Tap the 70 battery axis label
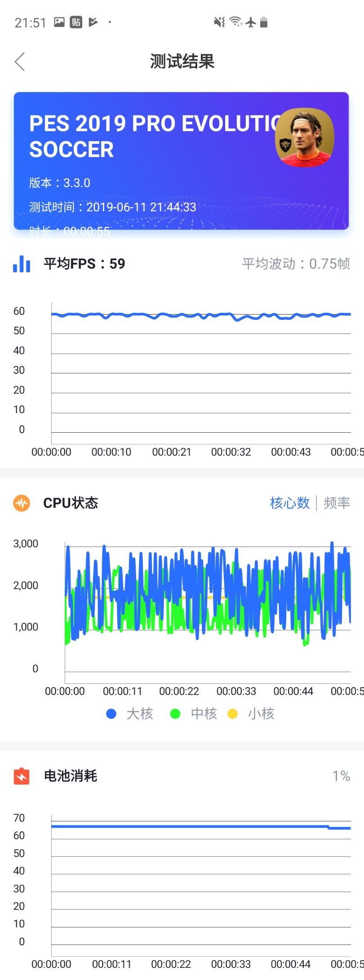The image size is (364, 980). tap(19, 818)
